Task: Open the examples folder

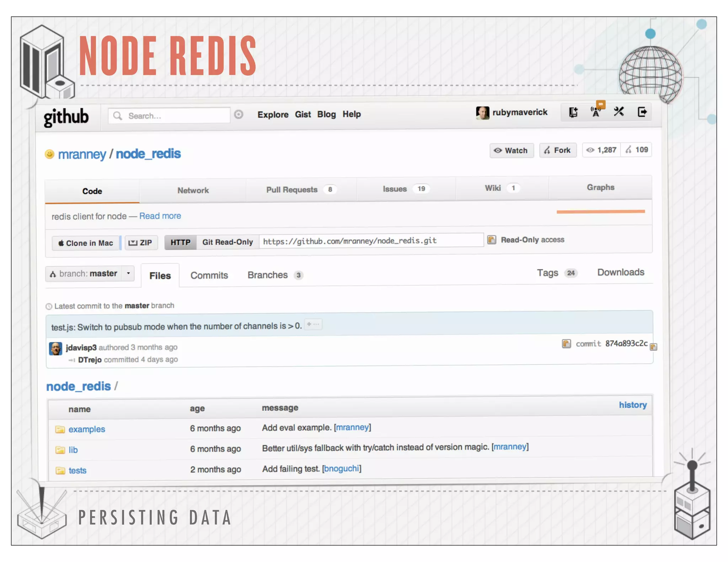Action: 87,429
